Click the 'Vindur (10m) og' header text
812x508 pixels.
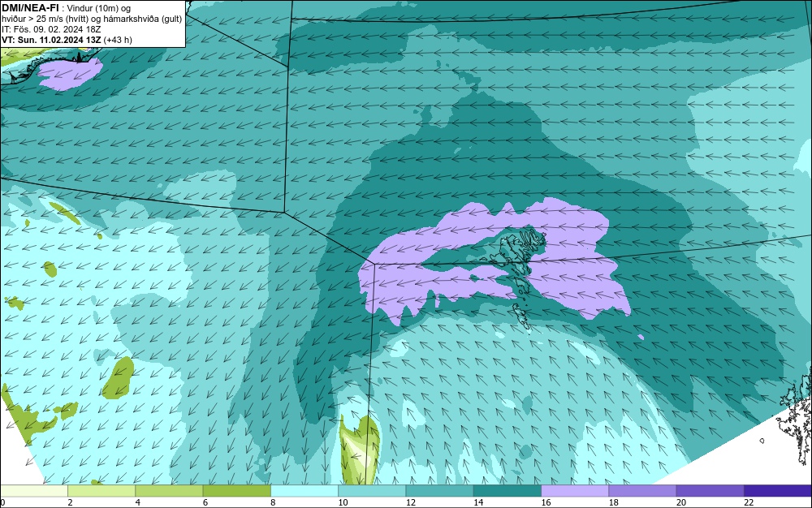99,8
